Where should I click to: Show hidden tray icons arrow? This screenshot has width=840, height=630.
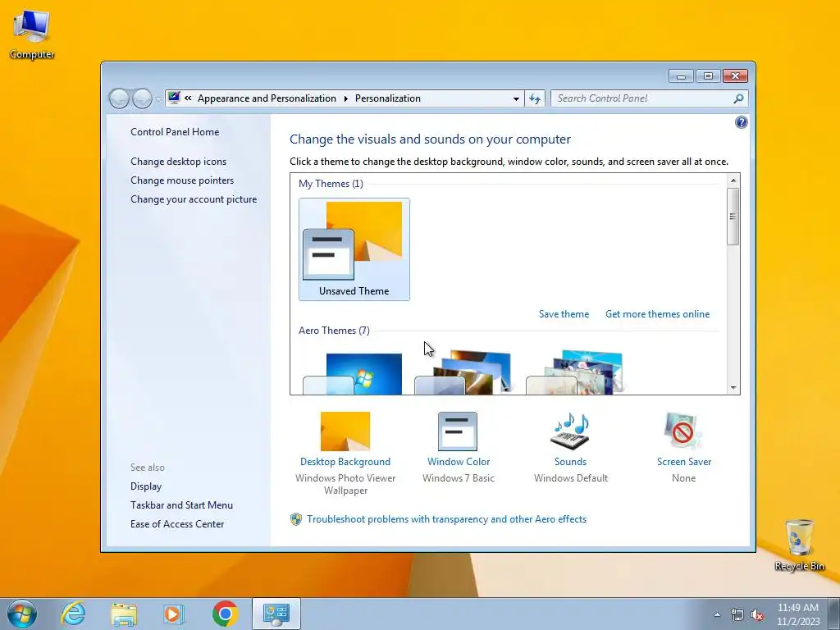tap(717, 614)
